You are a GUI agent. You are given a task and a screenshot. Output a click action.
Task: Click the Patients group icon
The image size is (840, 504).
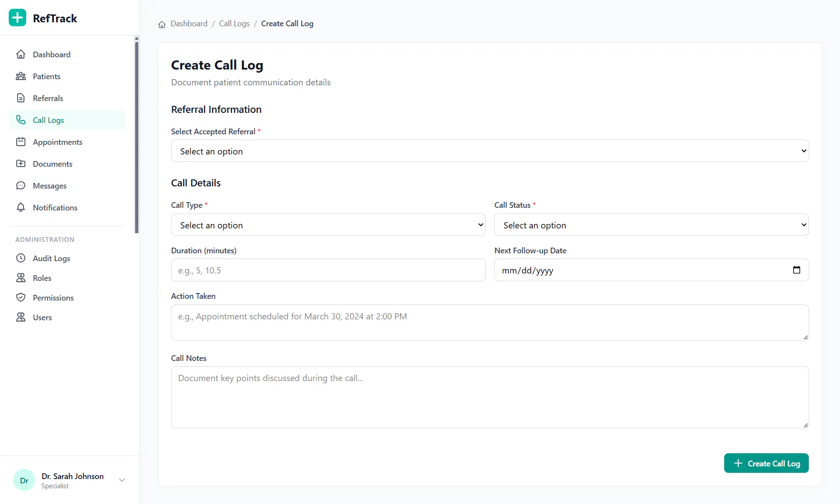pyautogui.click(x=21, y=76)
